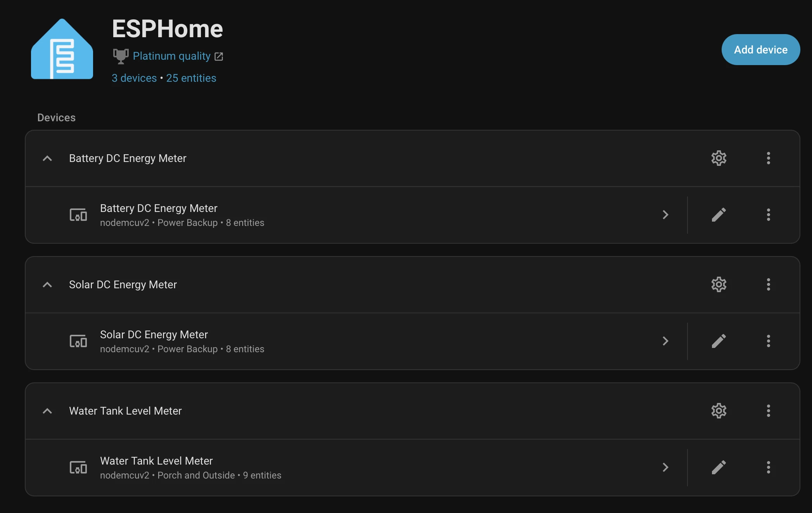Click the Water Tank Level Meter device icon
The height and width of the screenshot is (513, 812).
78,467
